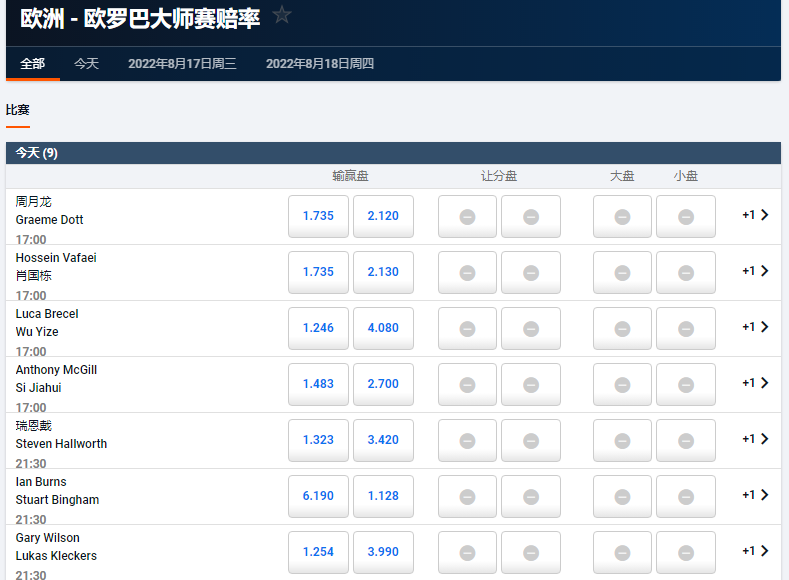Viewport: 789px width, 580px height.
Task: Click disabled under icon for Ian Burns match
Action: click(x=685, y=497)
